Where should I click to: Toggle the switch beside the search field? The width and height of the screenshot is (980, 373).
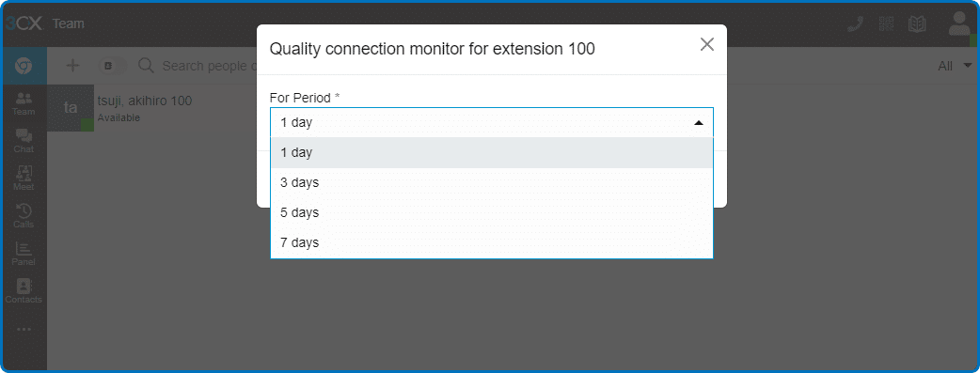click(112, 66)
